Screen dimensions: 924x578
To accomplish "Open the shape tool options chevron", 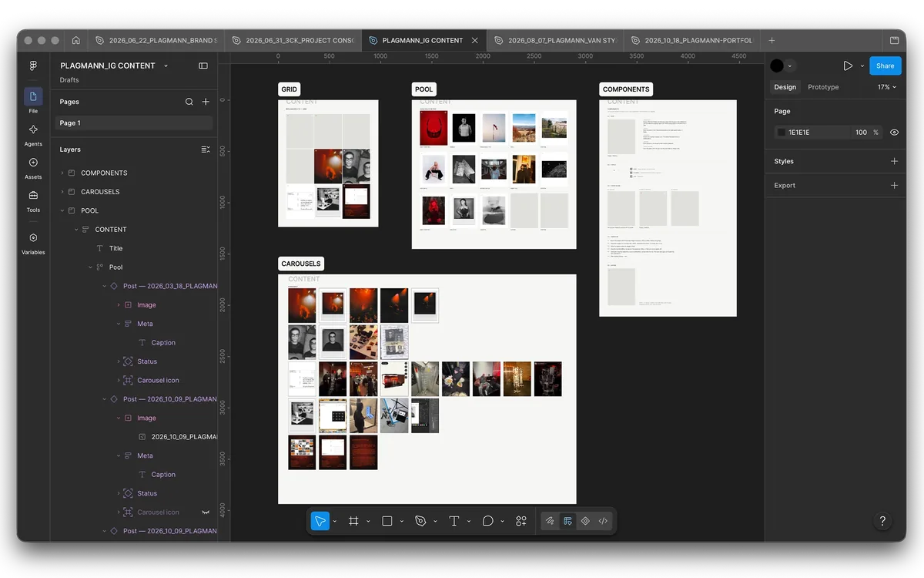I will click(401, 522).
